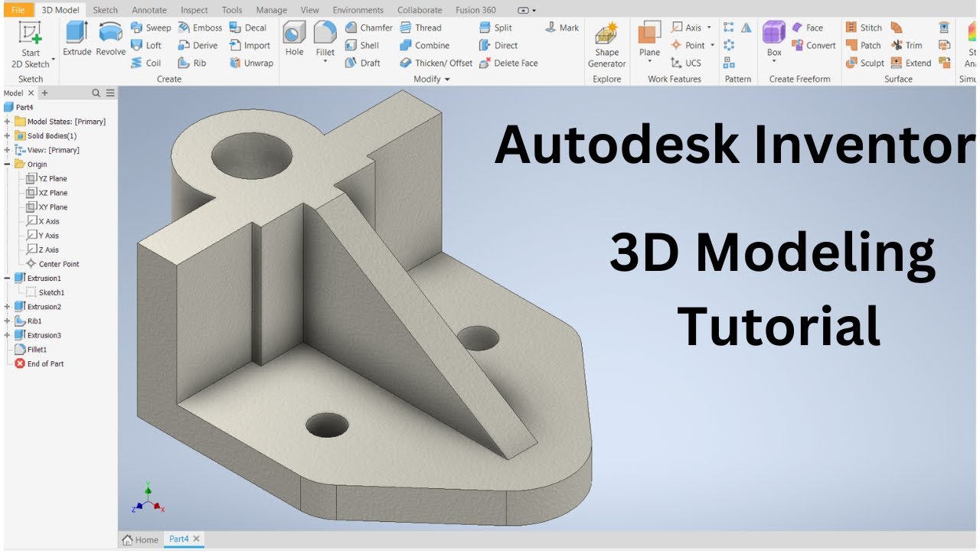This screenshot has width=980, height=551.
Task: Start a new 2D Sketch
Action: click(31, 44)
